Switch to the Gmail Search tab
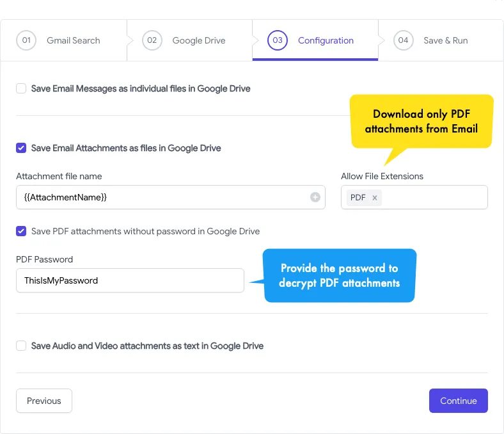 coord(73,40)
